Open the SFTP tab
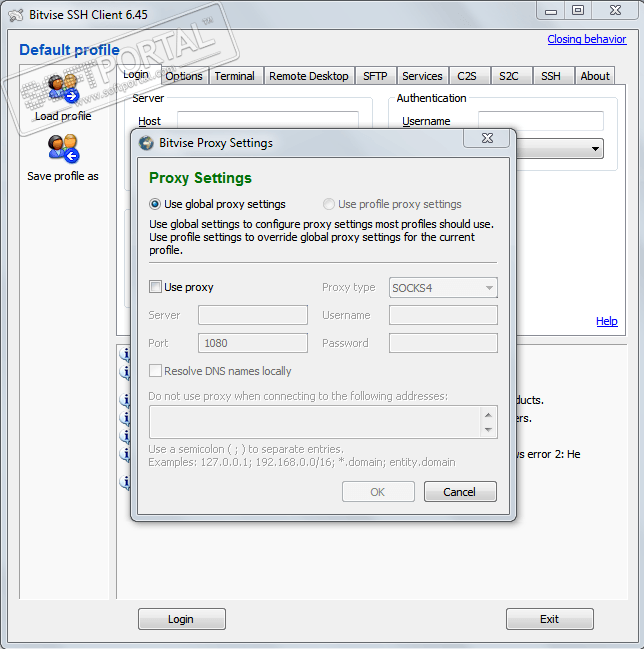Viewport: 644px width, 649px height. click(375, 76)
